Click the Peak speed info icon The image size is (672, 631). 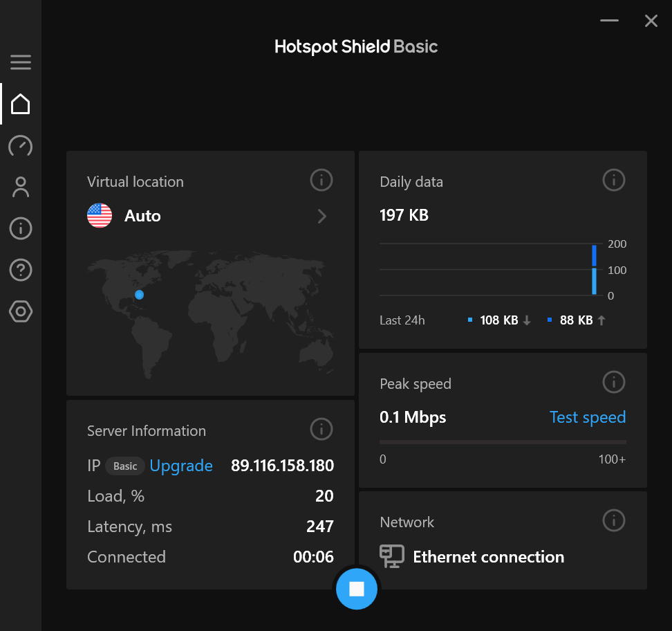pos(613,382)
